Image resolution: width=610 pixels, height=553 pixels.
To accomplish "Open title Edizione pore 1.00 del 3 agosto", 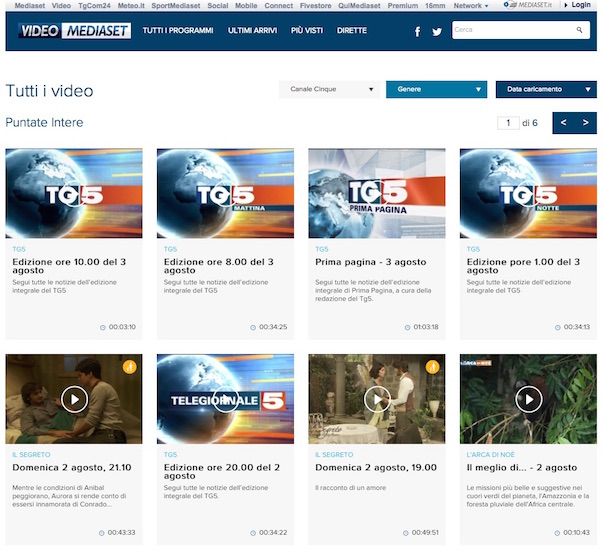I will (523, 266).
